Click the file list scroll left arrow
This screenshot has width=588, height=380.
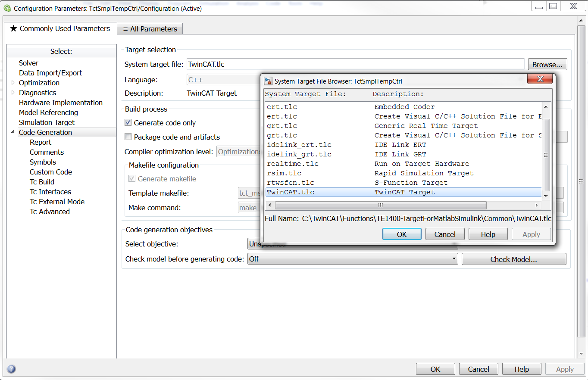pyautogui.click(x=269, y=205)
